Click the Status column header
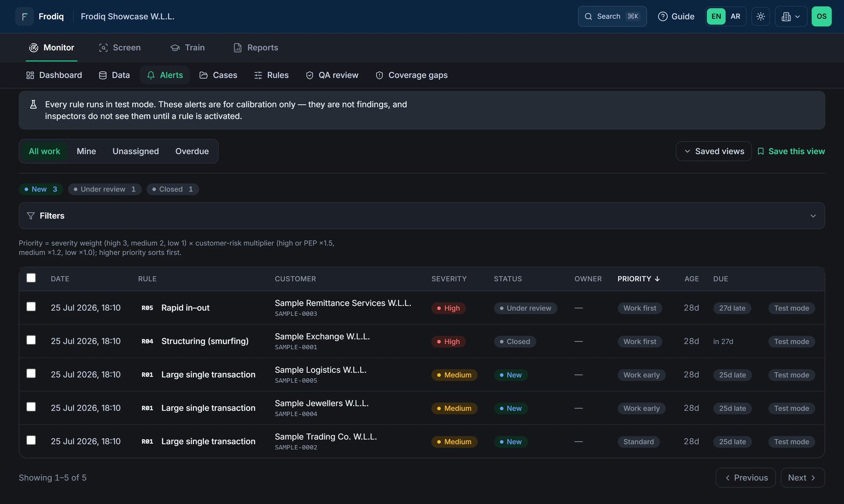The height and width of the screenshot is (504, 844). point(507,279)
